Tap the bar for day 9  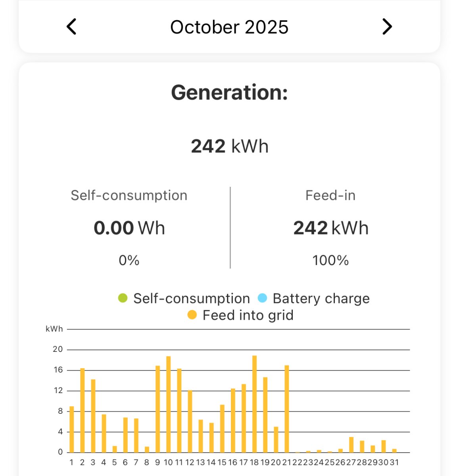coord(157,409)
